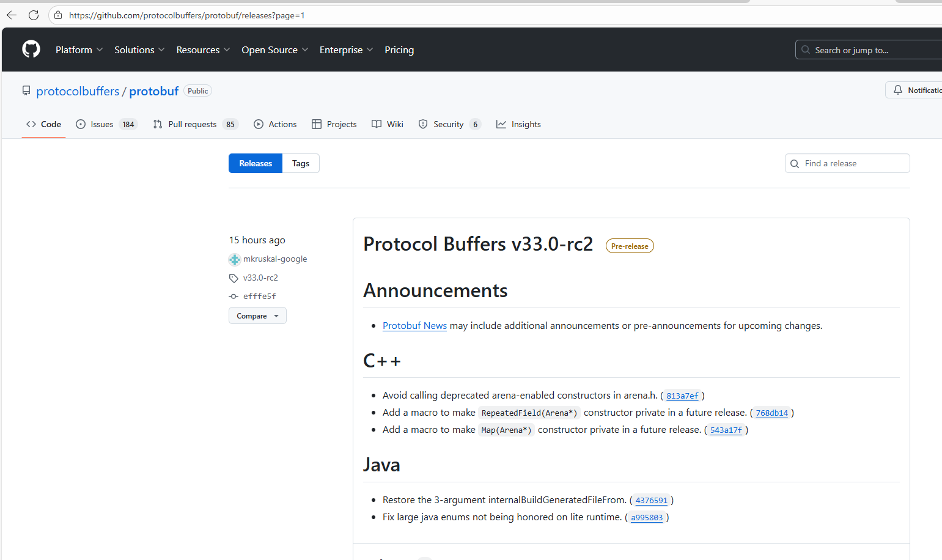Reload the page with refresh icon
942x560 pixels.
tap(34, 15)
